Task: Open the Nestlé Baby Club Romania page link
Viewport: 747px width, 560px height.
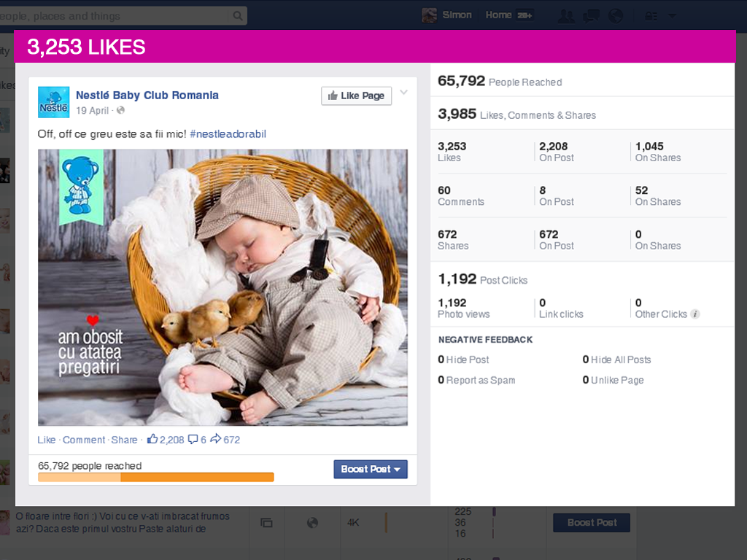Action: [147, 96]
